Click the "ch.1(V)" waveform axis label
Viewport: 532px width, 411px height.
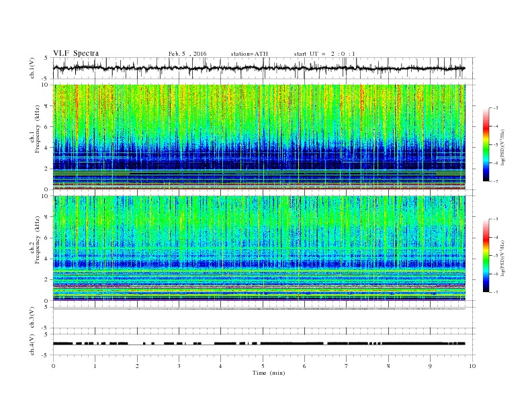point(32,68)
